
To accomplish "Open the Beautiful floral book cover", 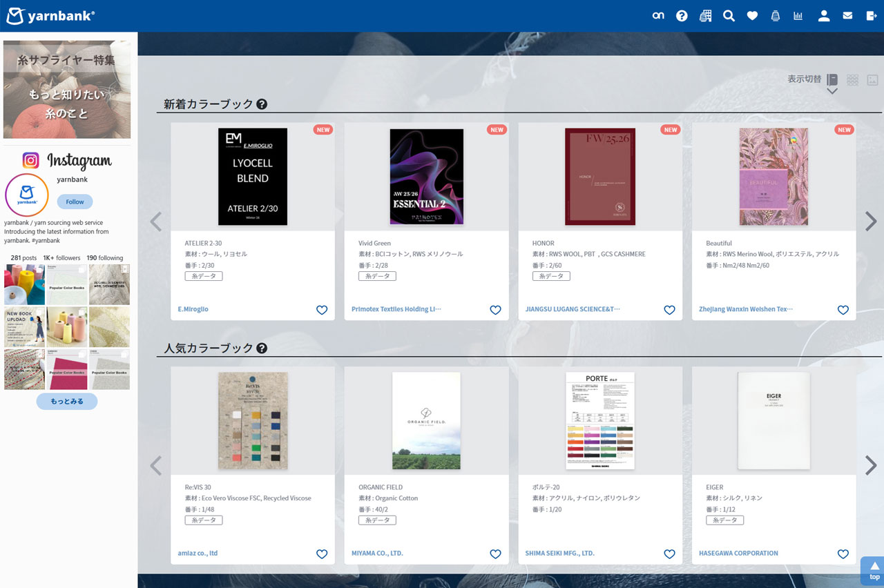I will [773, 177].
